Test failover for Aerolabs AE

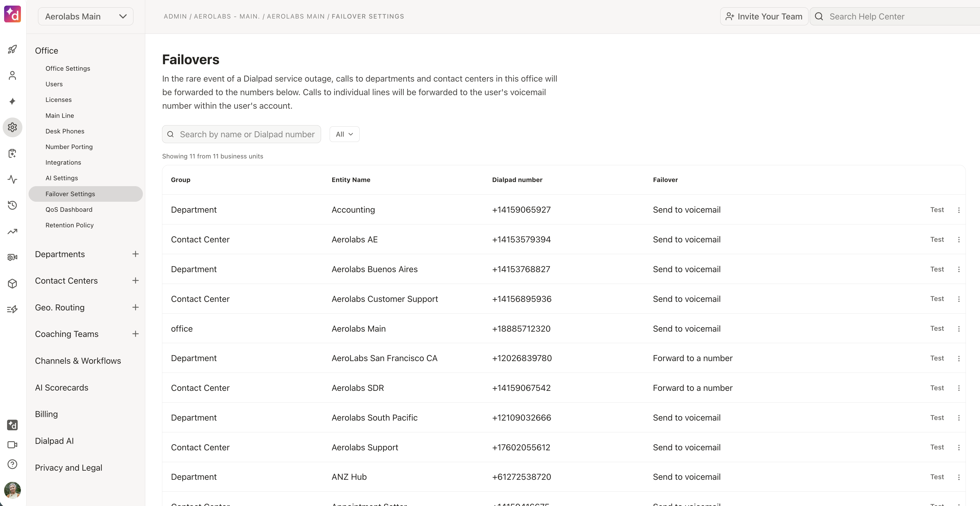coord(937,239)
